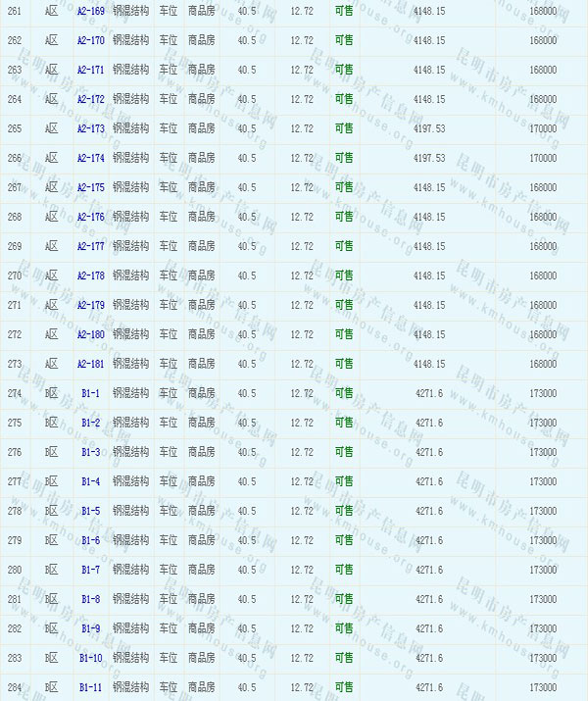Click 可售 status in row 265
Viewport: 588px width, 701px height.
pyautogui.click(x=344, y=128)
